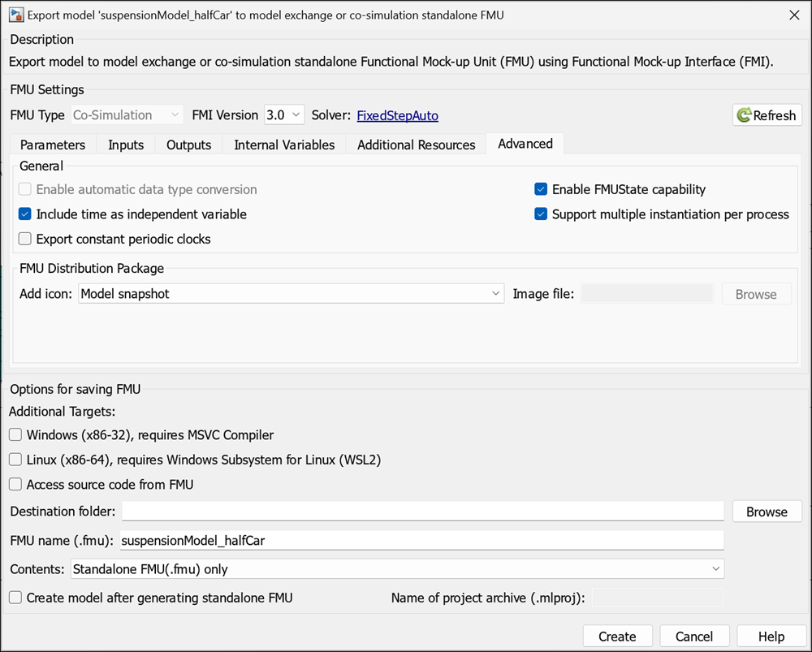Open the FMI Version dropdown
This screenshot has width=812, height=652.
(x=283, y=114)
